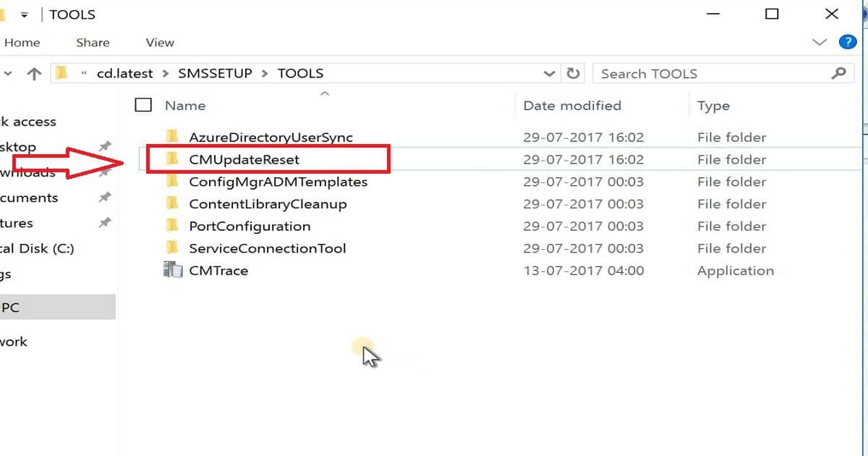
Task: Click the Up arrow navigation icon
Action: tap(34, 73)
